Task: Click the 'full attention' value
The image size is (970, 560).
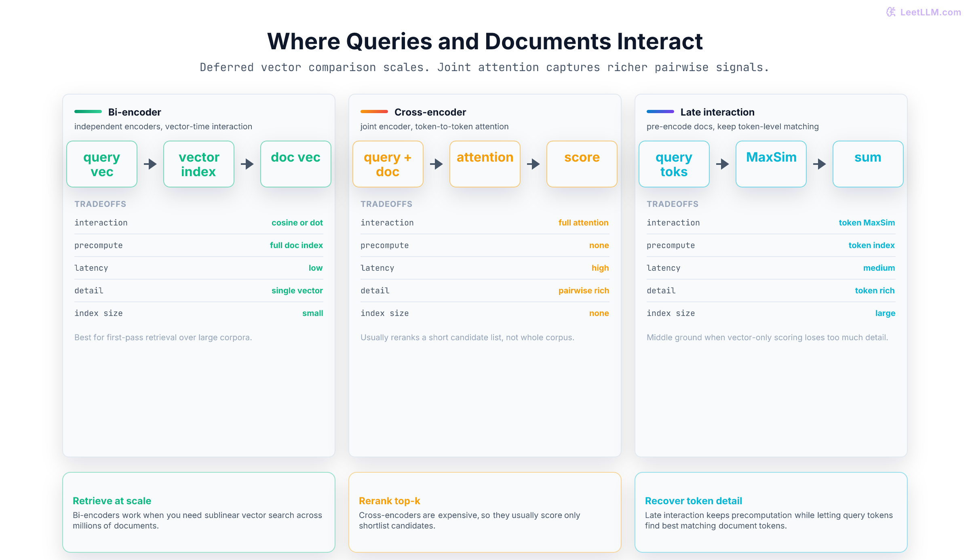Action: coord(584,223)
